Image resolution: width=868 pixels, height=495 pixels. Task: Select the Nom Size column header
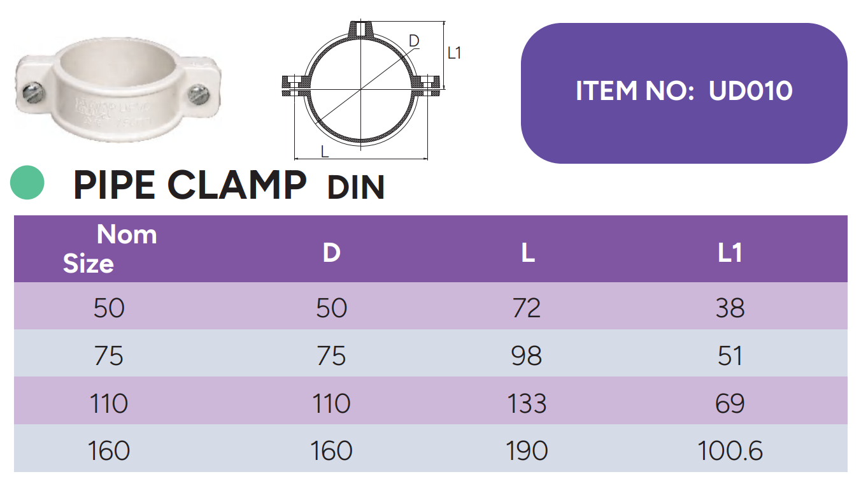pos(109,249)
